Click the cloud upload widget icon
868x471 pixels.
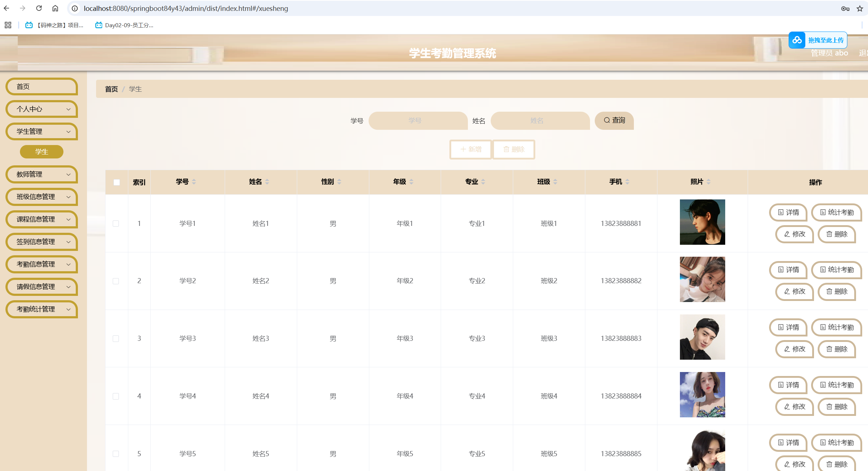click(797, 40)
